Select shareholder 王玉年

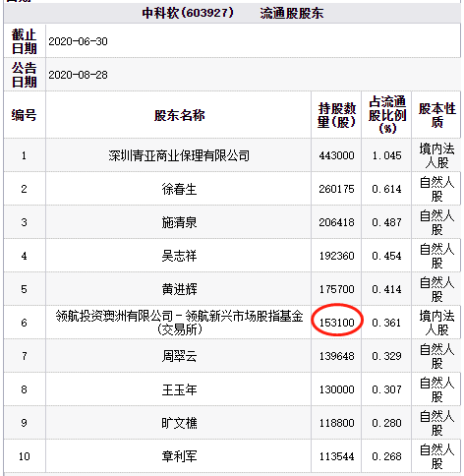click(x=179, y=389)
